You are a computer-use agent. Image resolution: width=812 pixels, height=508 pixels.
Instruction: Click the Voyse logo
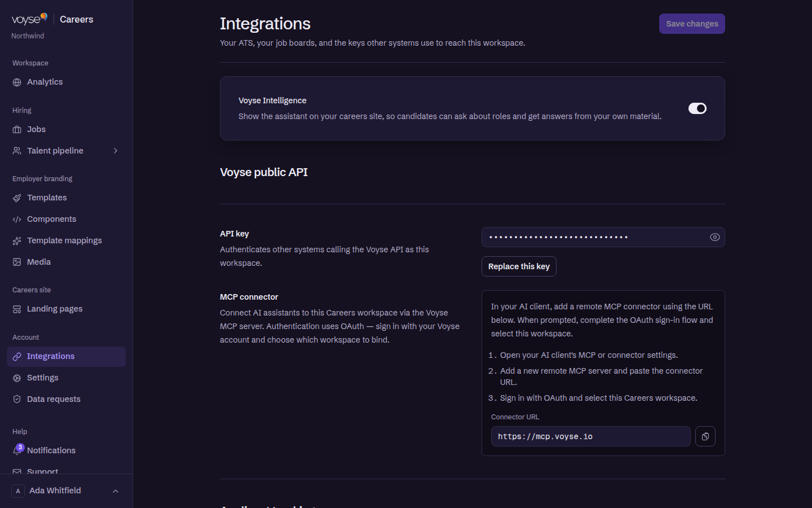[x=29, y=19]
